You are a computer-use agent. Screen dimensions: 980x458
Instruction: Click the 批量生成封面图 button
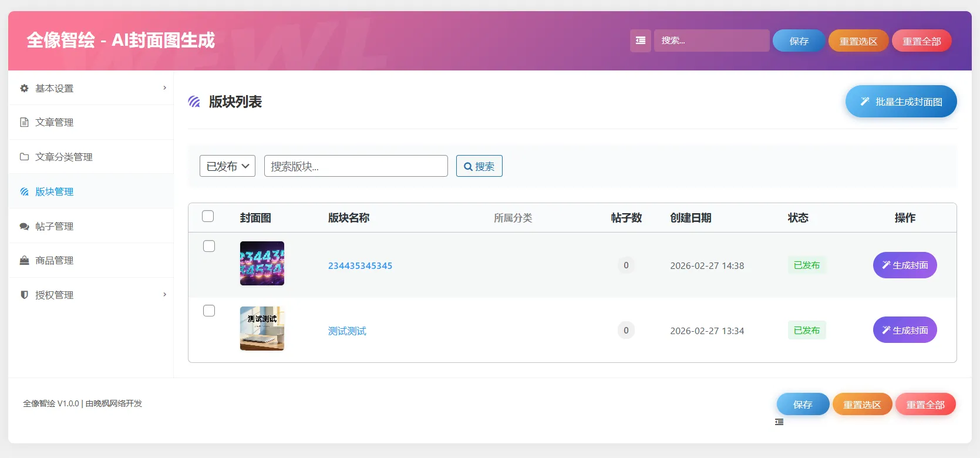click(901, 102)
